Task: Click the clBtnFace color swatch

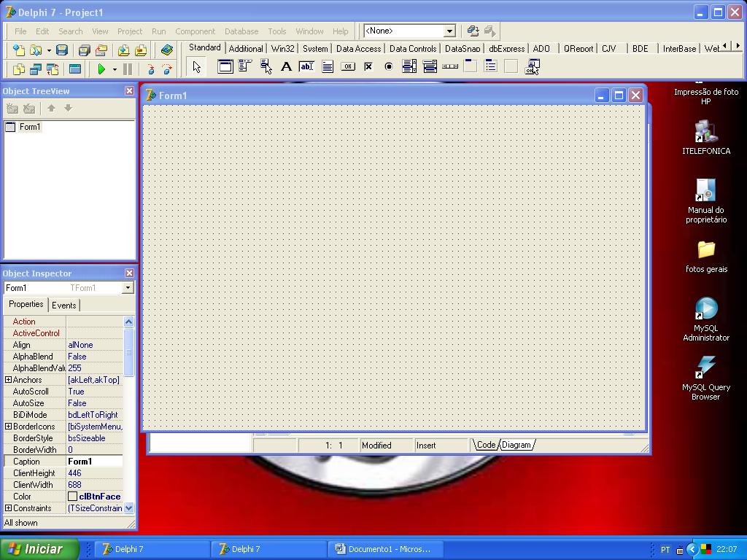Action: [72, 497]
